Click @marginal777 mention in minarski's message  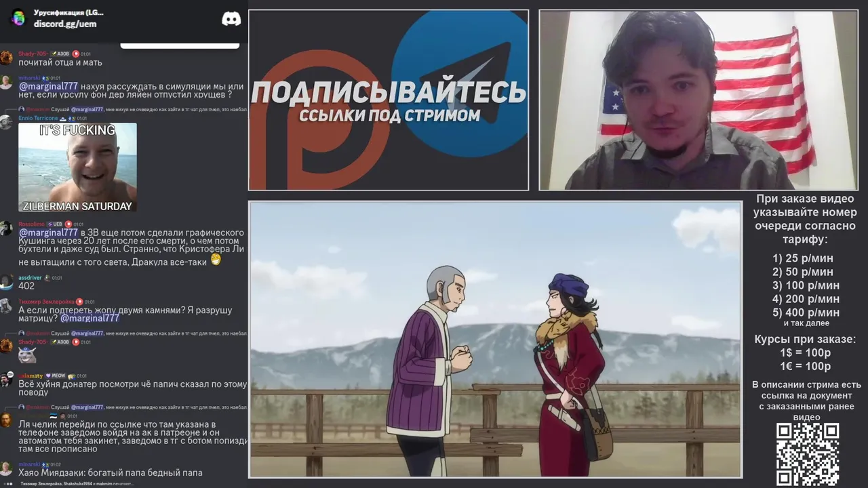point(48,86)
